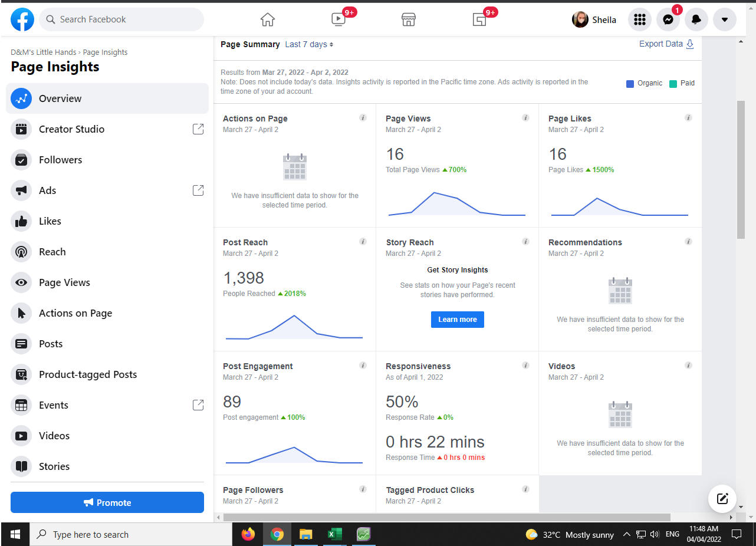The width and height of the screenshot is (756, 546).
Task: Click the info icon on Page Views card
Action: click(525, 118)
